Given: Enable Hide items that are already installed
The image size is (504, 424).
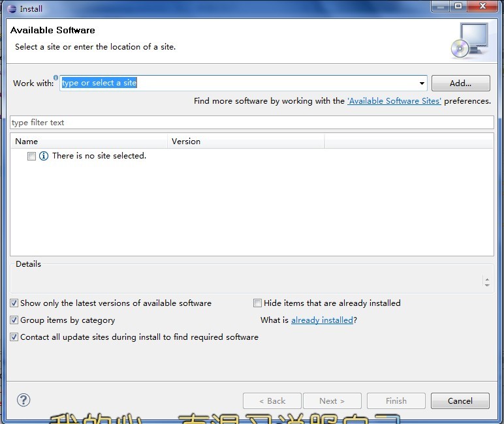Looking at the screenshot, I should coord(257,303).
